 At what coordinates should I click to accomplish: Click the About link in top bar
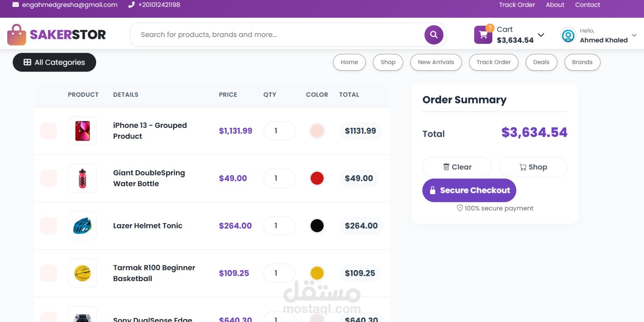click(555, 5)
